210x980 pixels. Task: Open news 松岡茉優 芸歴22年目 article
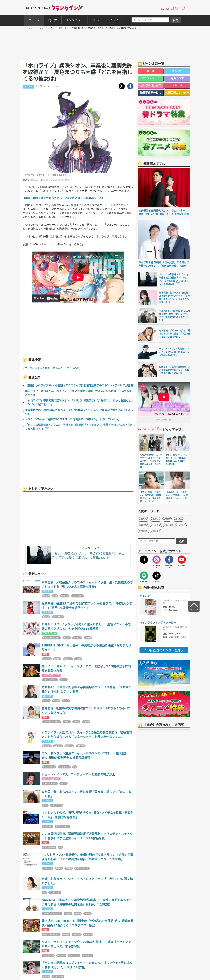tap(87, 605)
